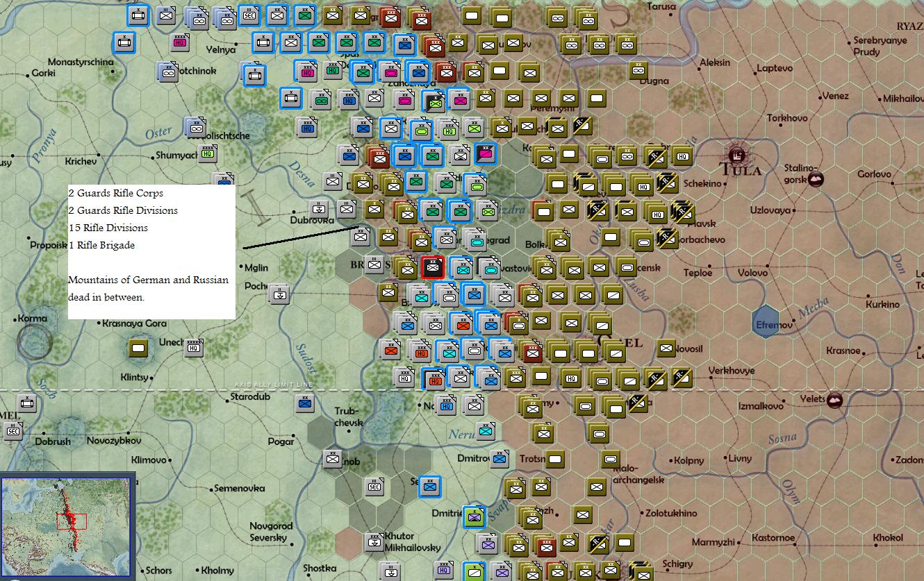Image resolution: width=924 pixels, height=581 pixels.
Task: Select the Soviet infantry counter at Novosil
Action: click(x=666, y=348)
